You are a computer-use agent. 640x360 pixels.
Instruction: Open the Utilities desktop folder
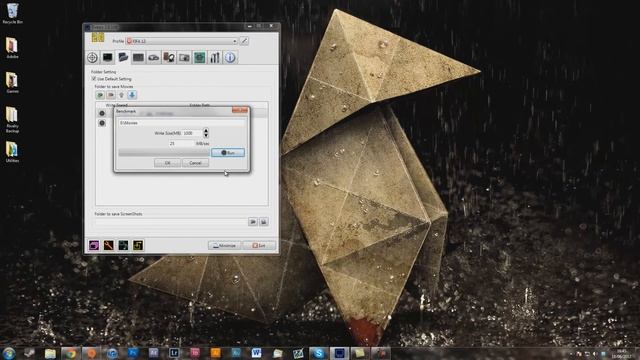tap(12, 152)
